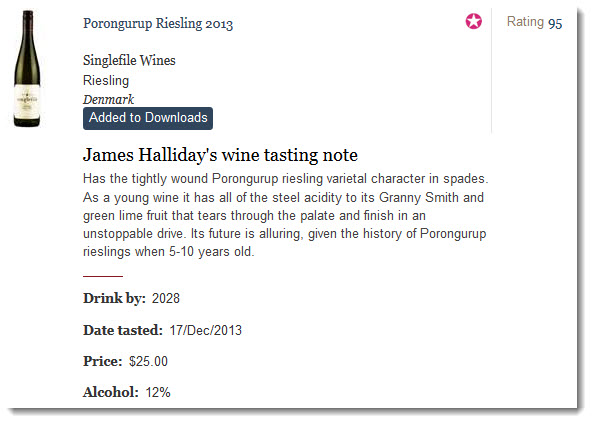This screenshot has height=423, width=592.
Task: Click James Halliday's wine tasting note heading
Action: pyautogui.click(x=220, y=155)
